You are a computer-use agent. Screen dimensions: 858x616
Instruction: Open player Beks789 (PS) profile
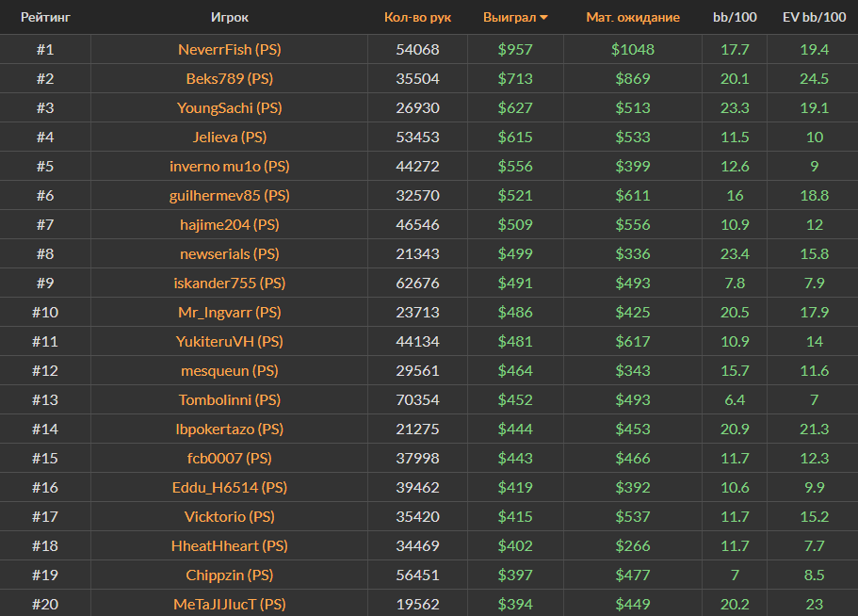[x=230, y=78]
